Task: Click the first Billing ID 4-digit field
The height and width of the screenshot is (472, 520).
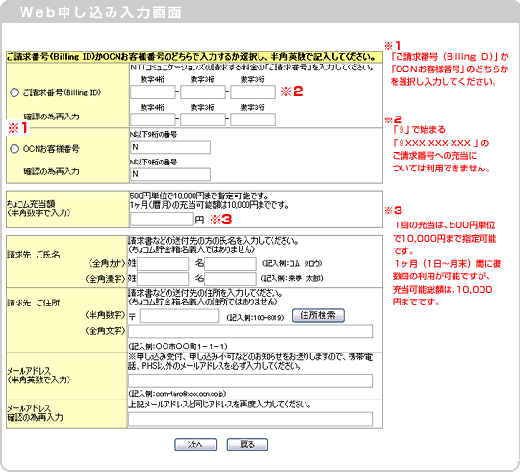Action: click(153, 92)
